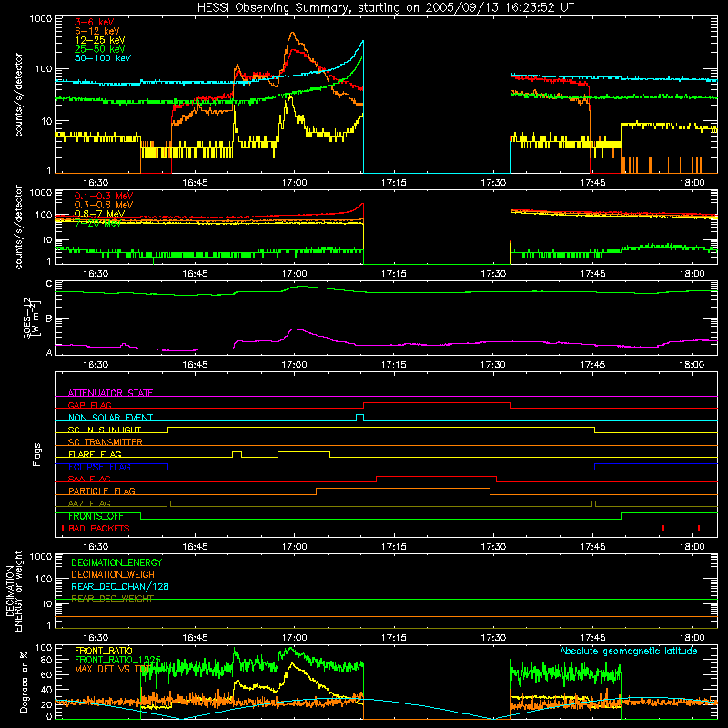Click the FRONT_RATIO legend label

pos(104,651)
